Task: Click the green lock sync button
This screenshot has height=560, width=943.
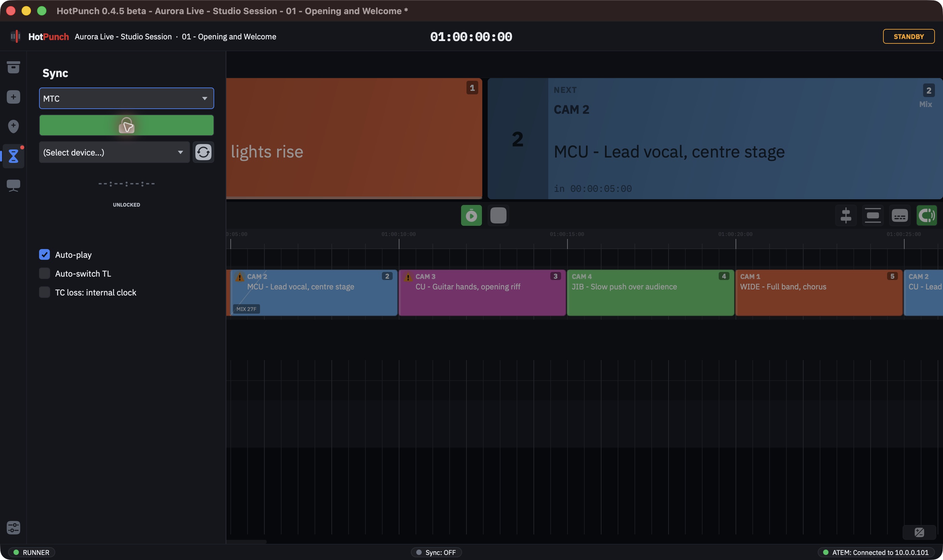Action: [127, 125]
